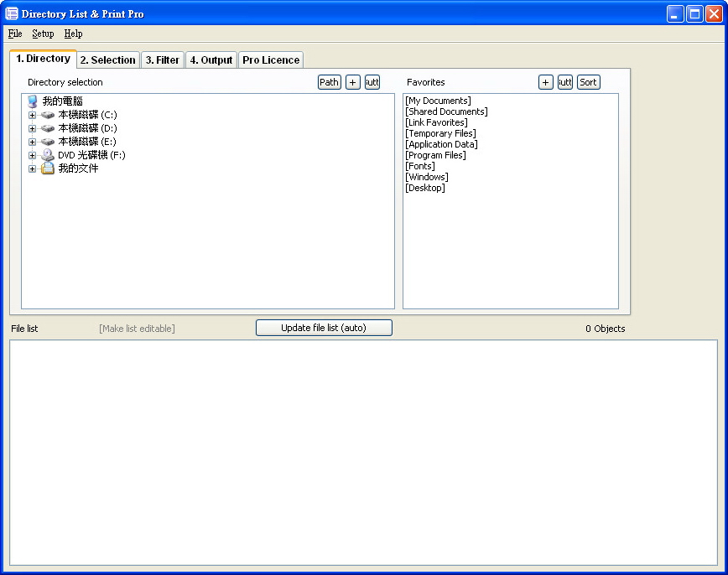The image size is (728, 575).
Task: Select the C: drive icon
Action: pos(48,115)
